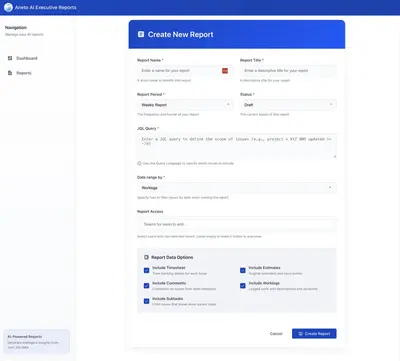Open the Status dropdown showing Draft
The height and width of the screenshot is (361, 400).
pos(288,105)
